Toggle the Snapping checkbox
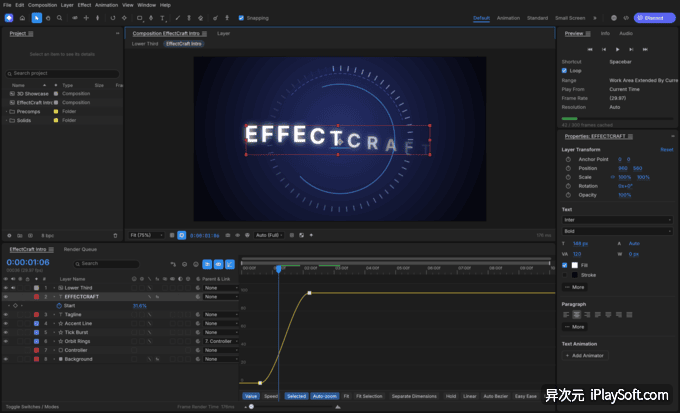 241,18
